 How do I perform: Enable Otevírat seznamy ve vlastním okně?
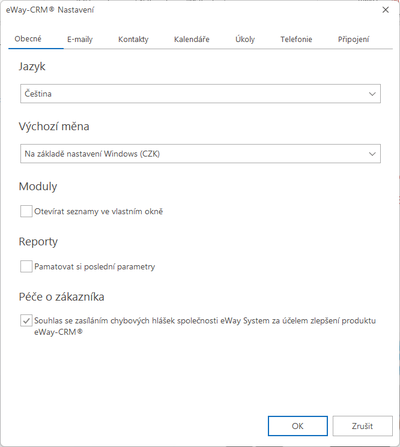pos(26,211)
